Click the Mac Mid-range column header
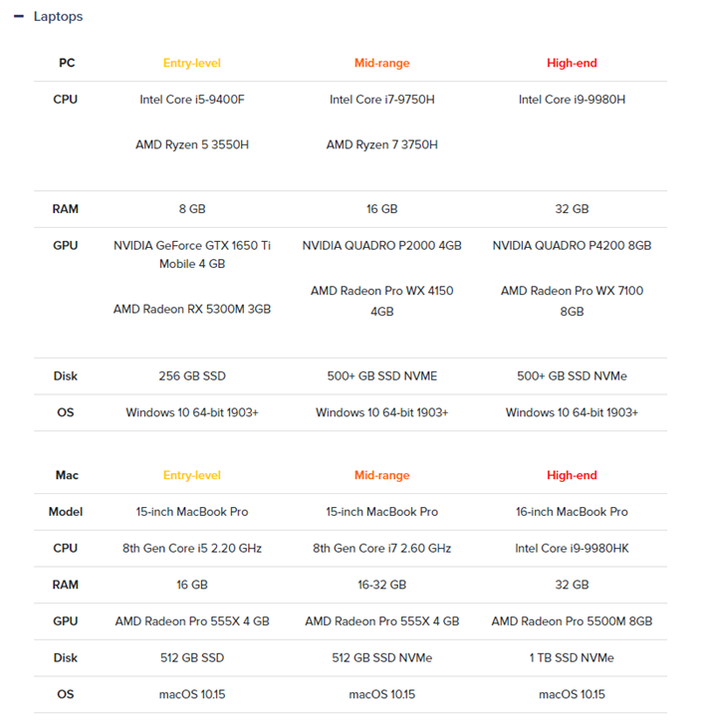The height and width of the screenshot is (728, 703). (381, 475)
